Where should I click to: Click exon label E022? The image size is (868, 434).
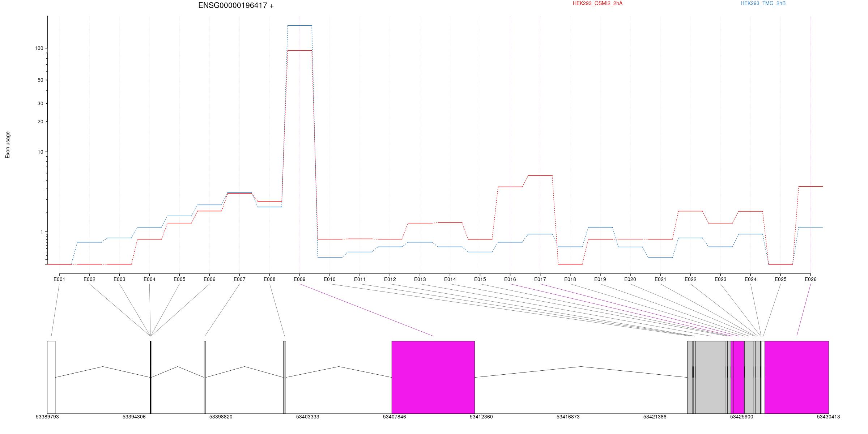tap(690, 279)
